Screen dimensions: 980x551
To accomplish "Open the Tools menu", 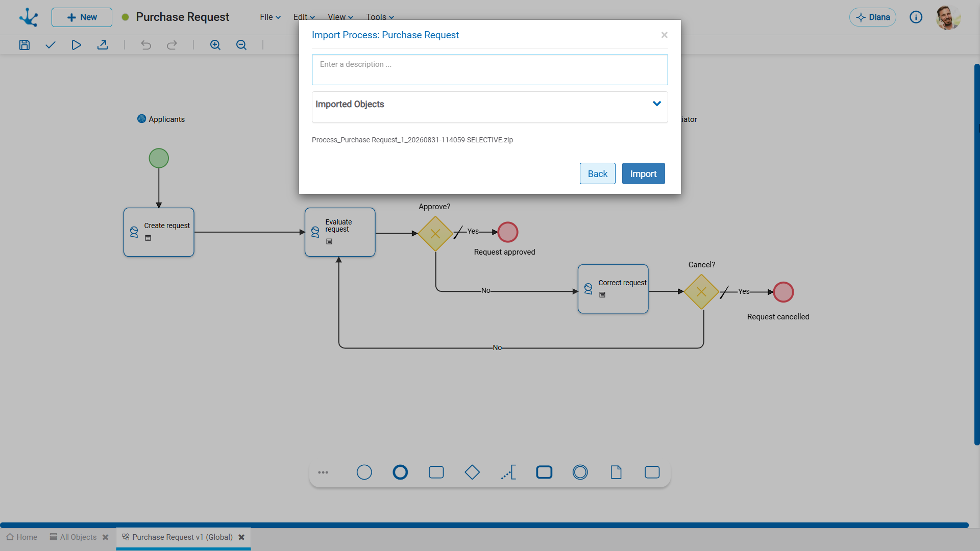I will tap(380, 17).
